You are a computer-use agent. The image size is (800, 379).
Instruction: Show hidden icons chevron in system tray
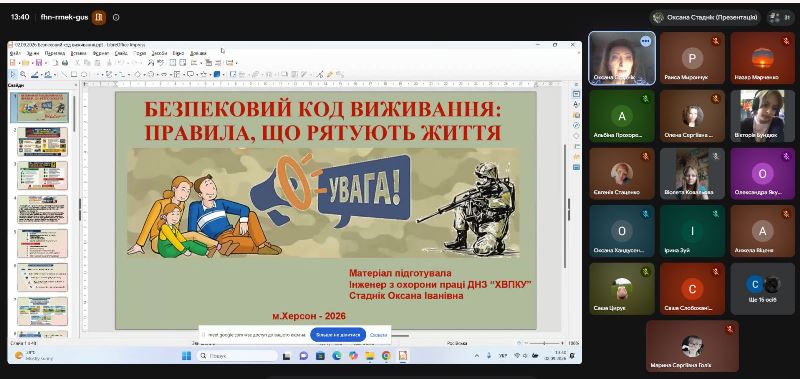[x=477, y=356]
